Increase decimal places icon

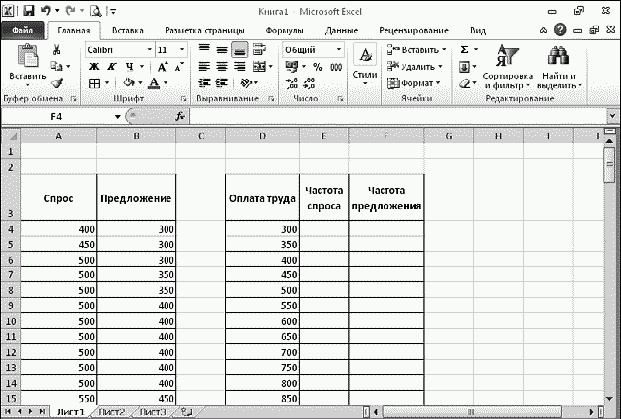click(292, 83)
